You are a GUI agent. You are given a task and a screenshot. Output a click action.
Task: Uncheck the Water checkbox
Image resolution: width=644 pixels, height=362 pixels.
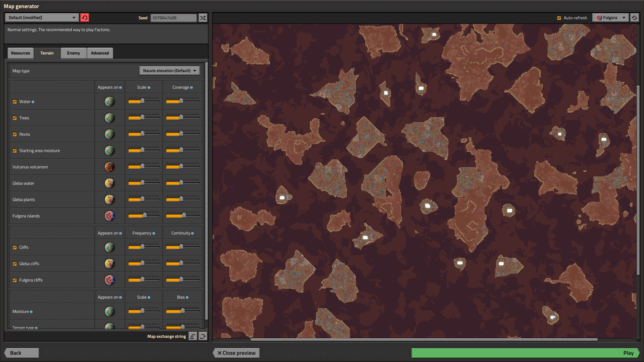coord(15,102)
